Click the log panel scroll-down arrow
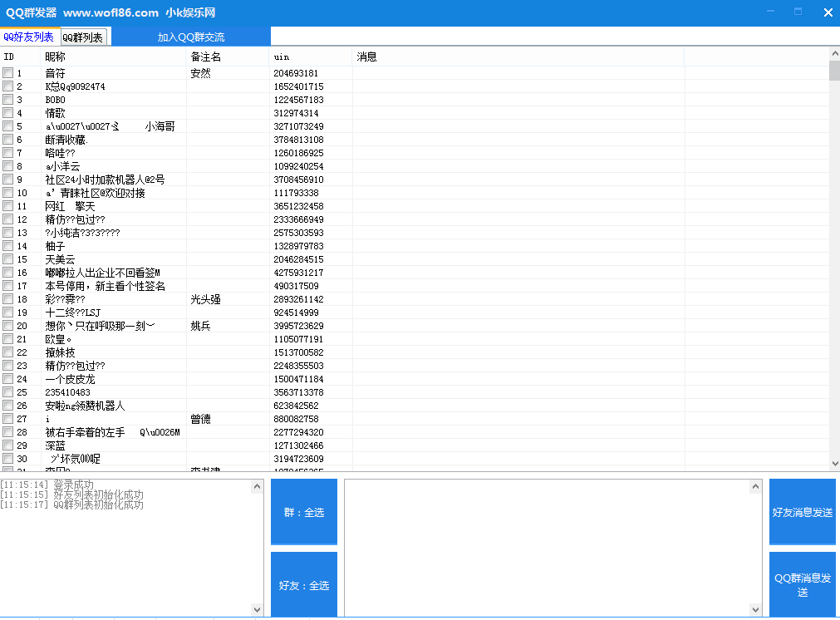This screenshot has width=840, height=620. [257, 609]
